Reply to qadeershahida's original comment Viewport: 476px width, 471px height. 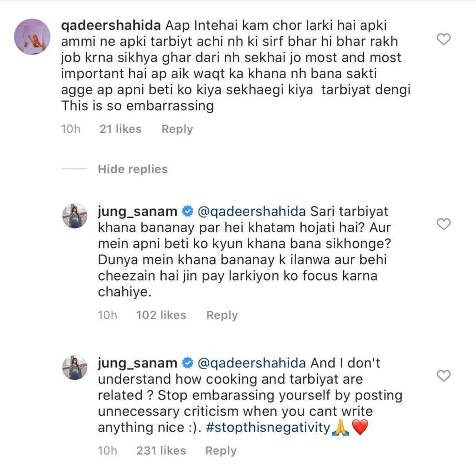tap(177, 129)
